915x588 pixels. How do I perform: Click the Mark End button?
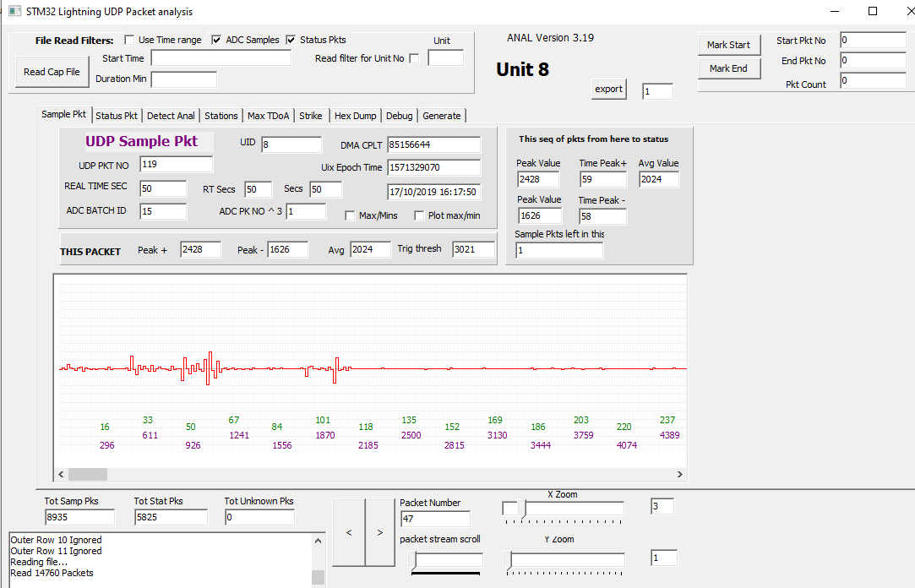click(x=728, y=68)
